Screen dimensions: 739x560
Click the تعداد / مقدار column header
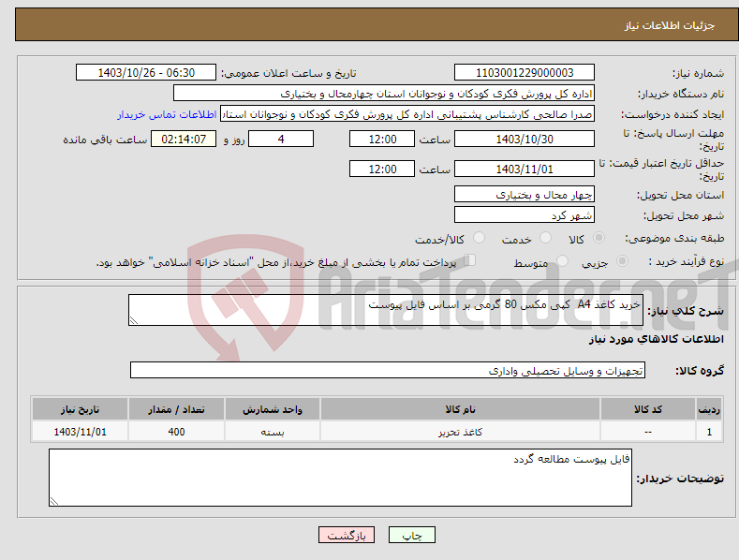[x=176, y=409]
